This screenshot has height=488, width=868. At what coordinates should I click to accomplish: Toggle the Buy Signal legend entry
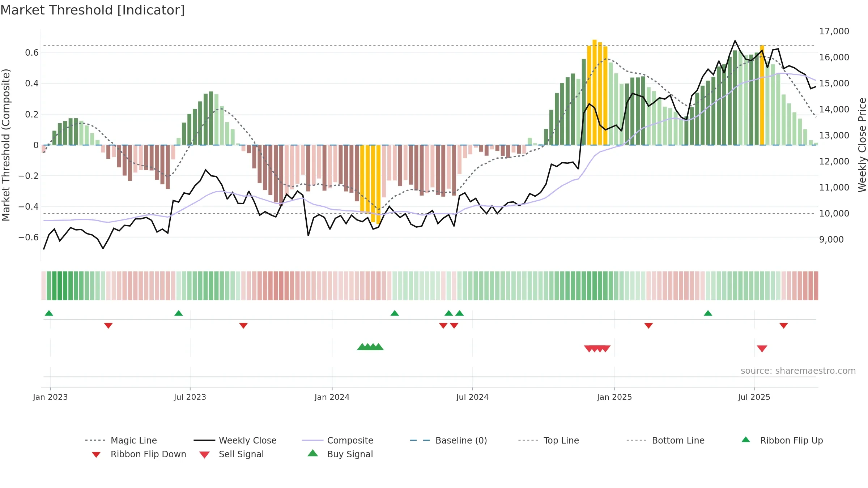340,454
